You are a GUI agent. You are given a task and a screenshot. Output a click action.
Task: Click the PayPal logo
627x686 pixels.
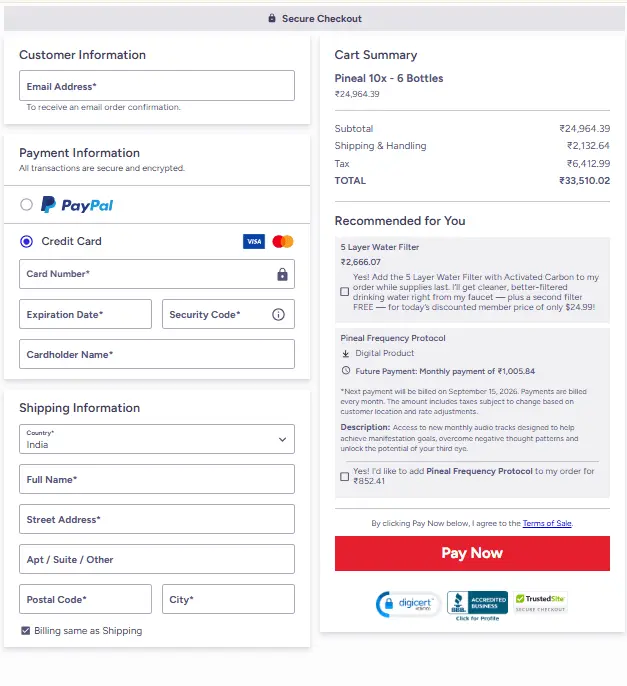point(77,205)
